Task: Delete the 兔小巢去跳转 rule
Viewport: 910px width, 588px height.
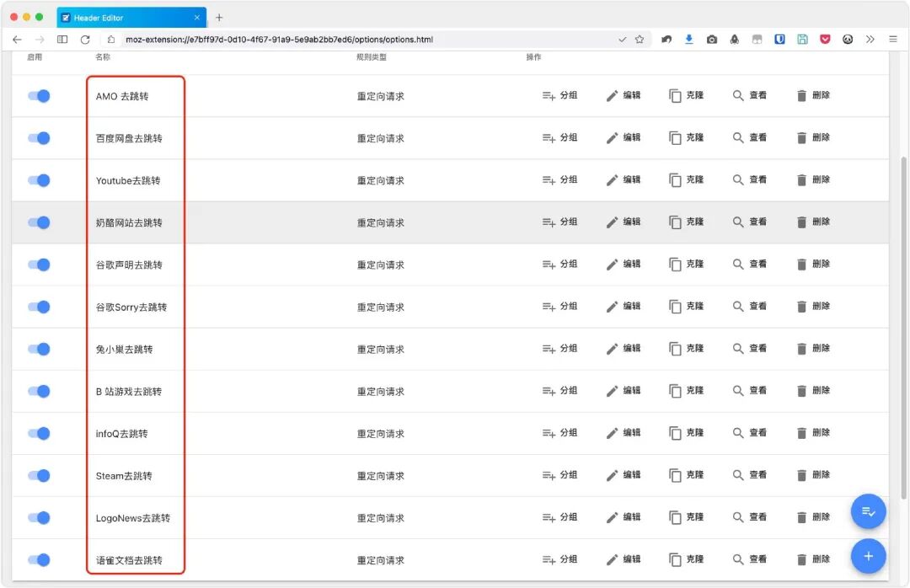Action: tap(813, 348)
